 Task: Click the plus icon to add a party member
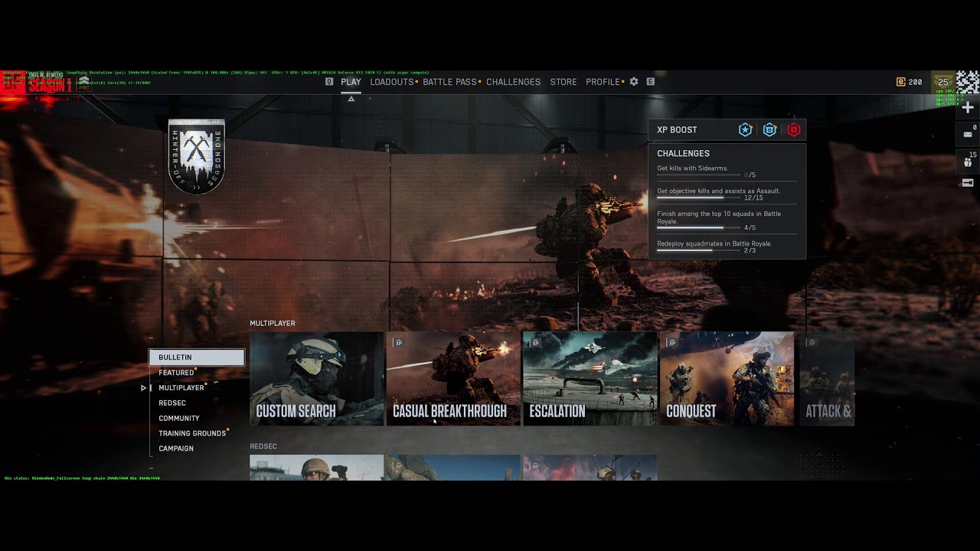pos(968,108)
